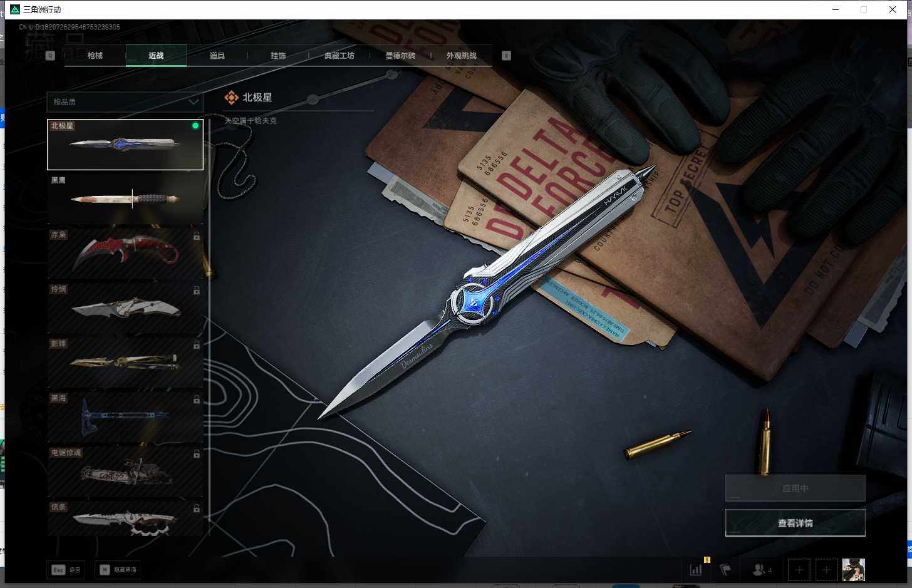This screenshot has height=588, width=912.
Task: Choose the 黑海 axe skin
Action: (x=125, y=416)
